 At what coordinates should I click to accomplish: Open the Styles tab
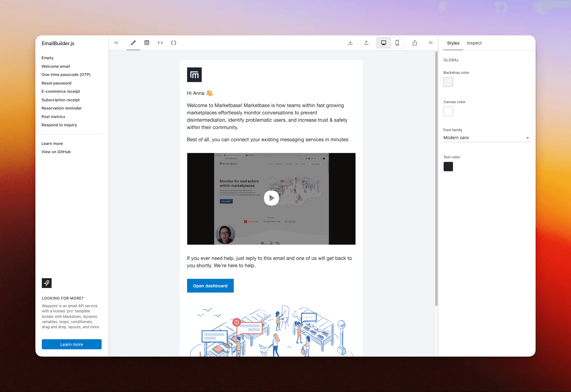pos(453,43)
